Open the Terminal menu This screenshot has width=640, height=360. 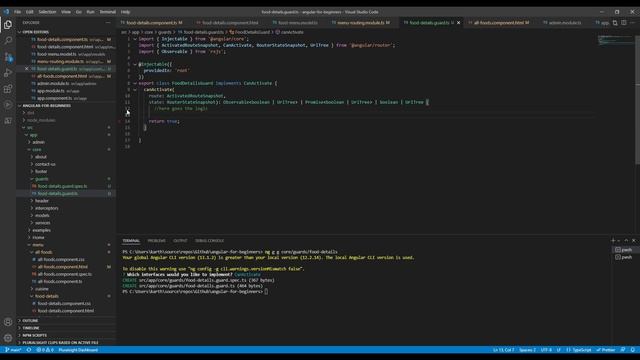[108, 12]
